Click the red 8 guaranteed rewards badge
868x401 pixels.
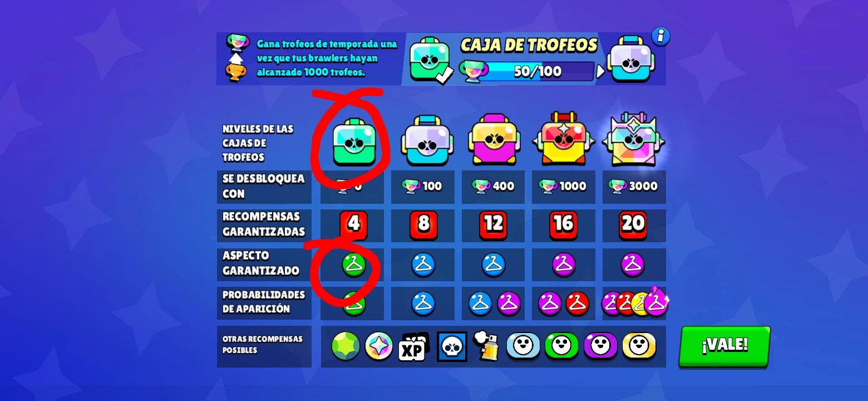[x=424, y=224]
